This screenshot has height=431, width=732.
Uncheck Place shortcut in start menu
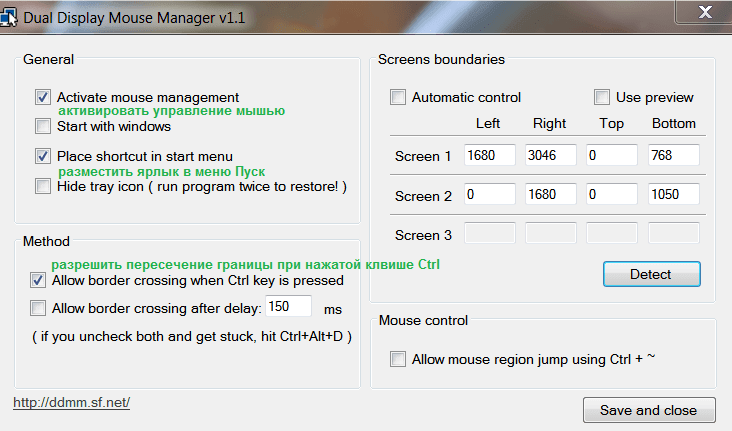(x=42, y=156)
